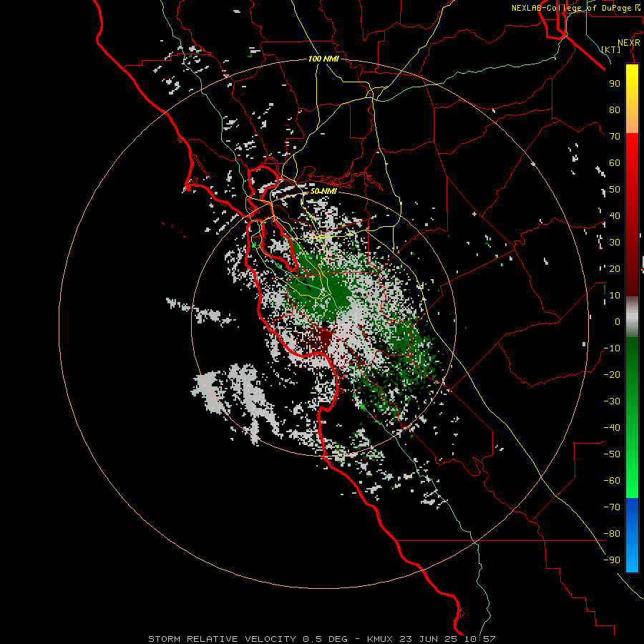Click the -10 value on the color scale

click(612, 348)
